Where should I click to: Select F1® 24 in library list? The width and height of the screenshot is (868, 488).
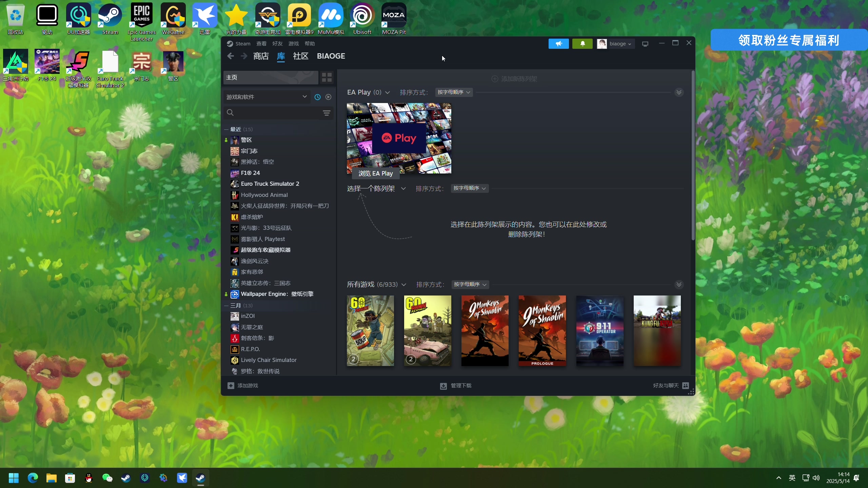pyautogui.click(x=278, y=173)
